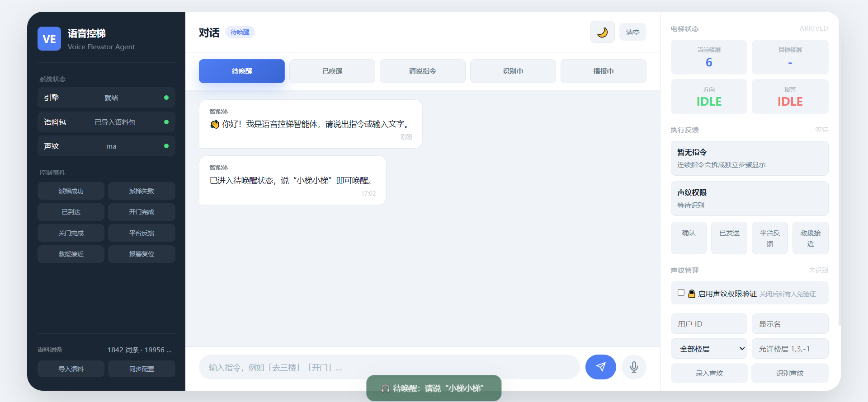The height and width of the screenshot is (402, 868).
Task: Click the 已到达 control event
Action: pyautogui.click(x=71, y=212)
